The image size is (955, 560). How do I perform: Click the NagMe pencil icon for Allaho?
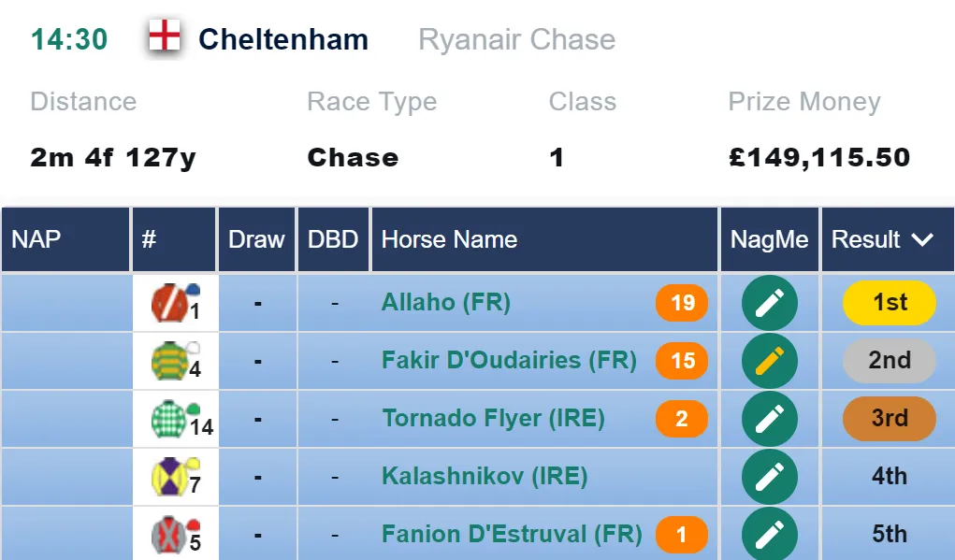pos(769,303)
